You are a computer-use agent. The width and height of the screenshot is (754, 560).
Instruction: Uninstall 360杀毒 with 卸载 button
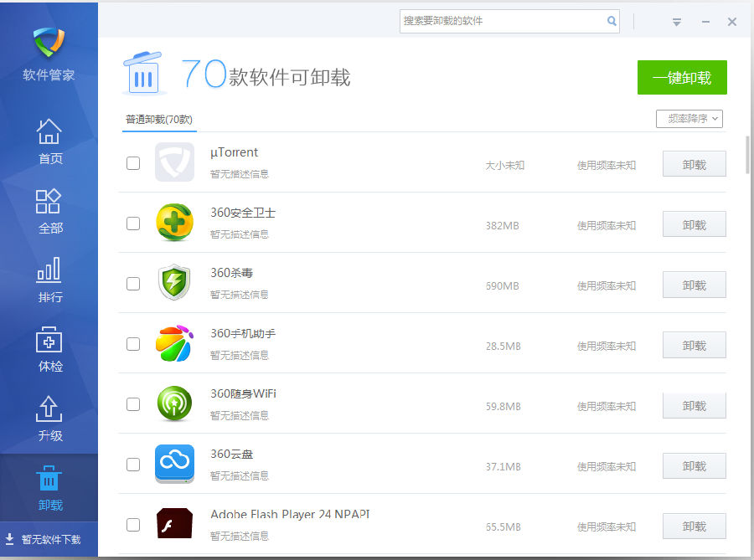point(694,285)
